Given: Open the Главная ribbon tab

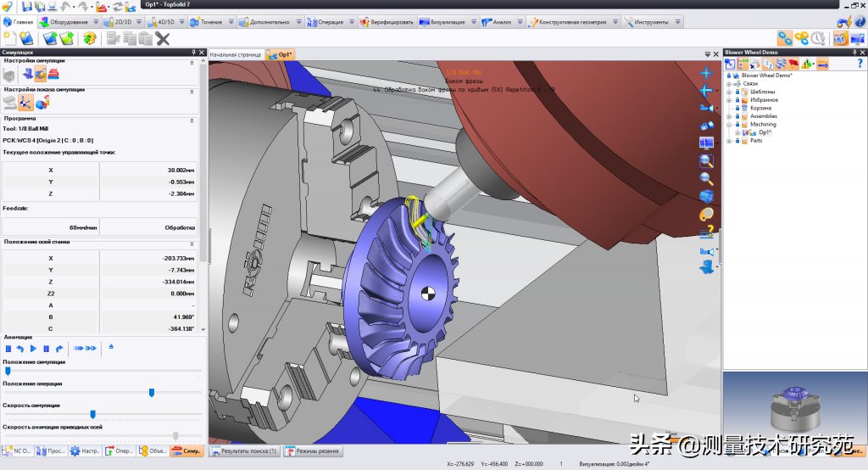Looking at the screenshot, I should click(19, 22).
